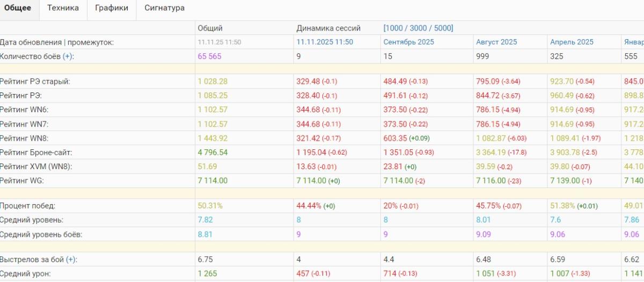Image resolution: width=644 pixels, height=282 pixels.
Task: Choose the 5000 battles range link
Action: point(442,28)
